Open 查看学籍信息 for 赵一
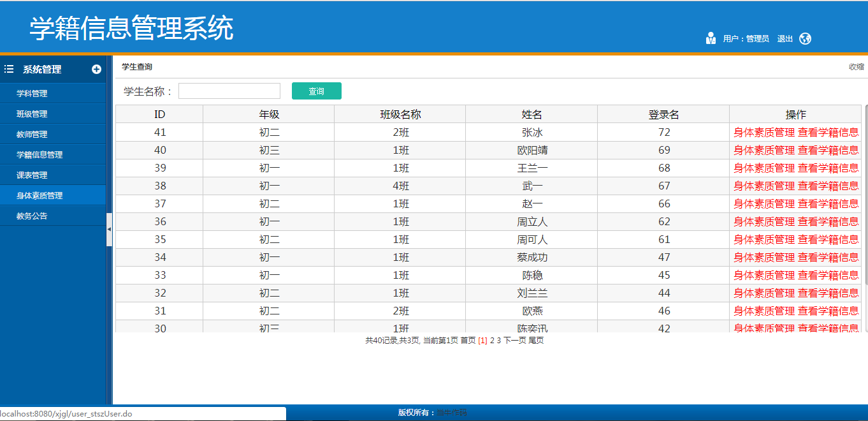 click(828, 204)
